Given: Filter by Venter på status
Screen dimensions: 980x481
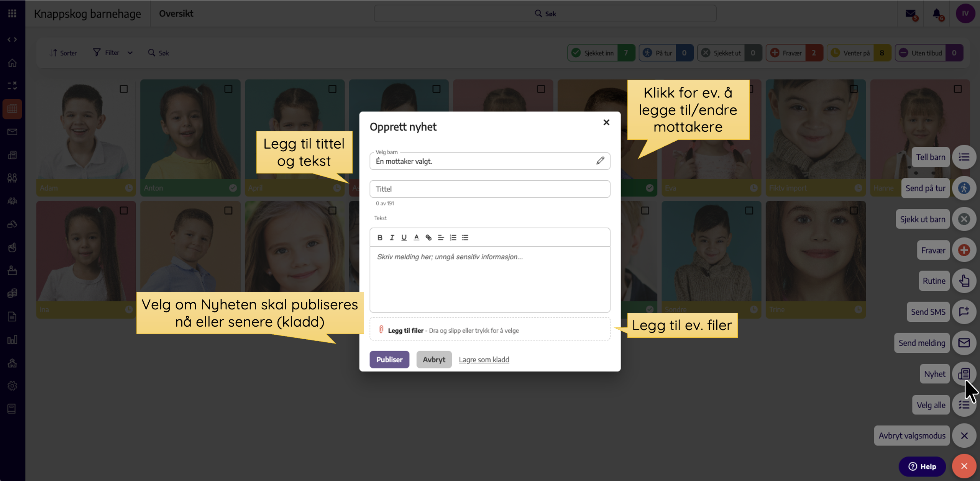Looking at the screenshot, I should (859, 53).
